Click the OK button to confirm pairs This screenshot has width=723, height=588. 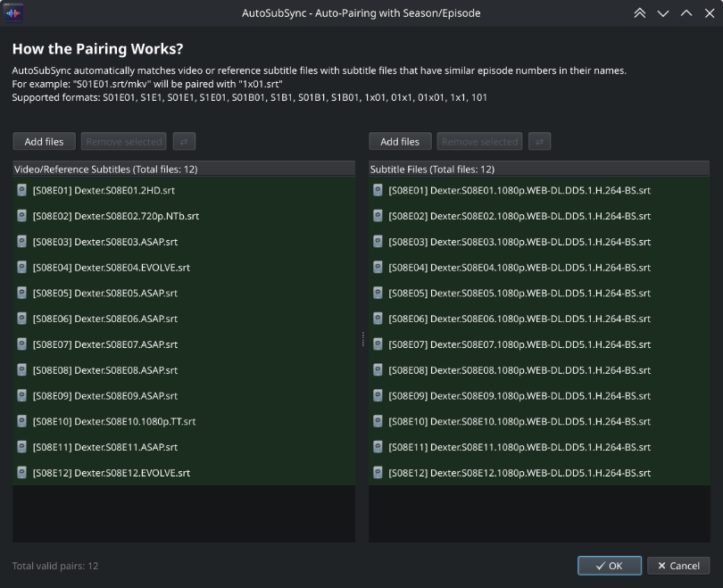coord(609,566)
